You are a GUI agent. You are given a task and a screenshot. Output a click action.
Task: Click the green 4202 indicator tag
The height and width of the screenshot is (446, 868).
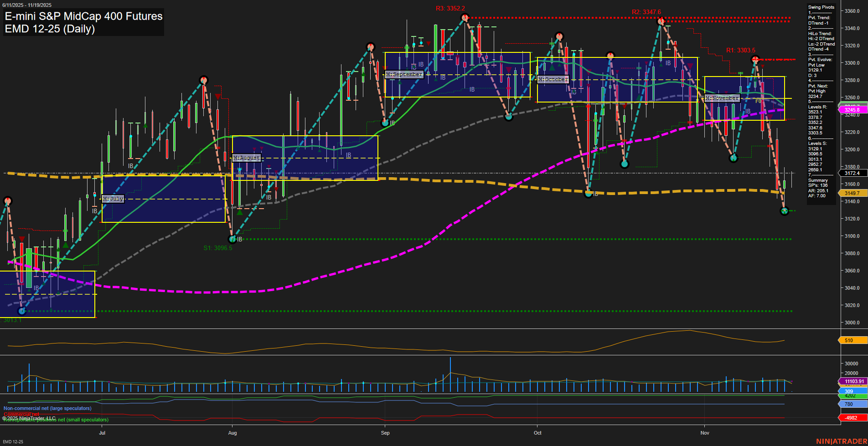pyautogui.click(x=851, y=397)
